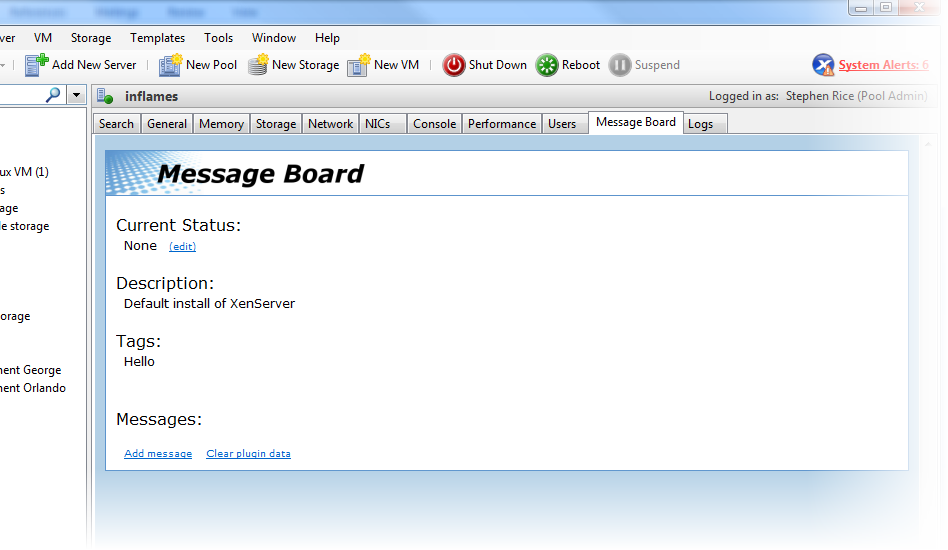Switch to the Storage tab
The width and height of the screenshot is (948, 550).
pyautogui.click(x=276, y=123)
